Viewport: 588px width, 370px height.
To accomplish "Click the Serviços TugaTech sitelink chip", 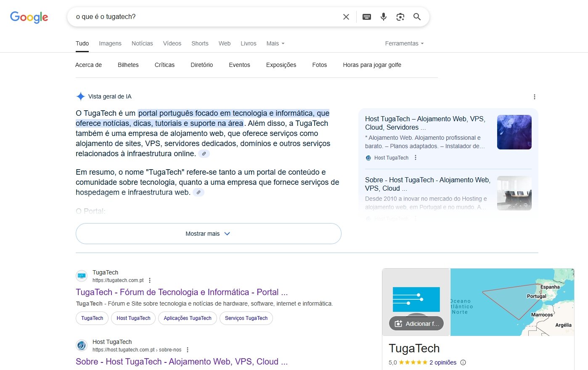I will 246,318.
